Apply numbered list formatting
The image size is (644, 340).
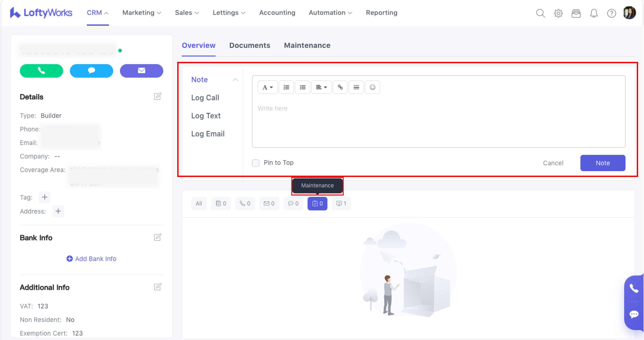(x=286, y=87)
